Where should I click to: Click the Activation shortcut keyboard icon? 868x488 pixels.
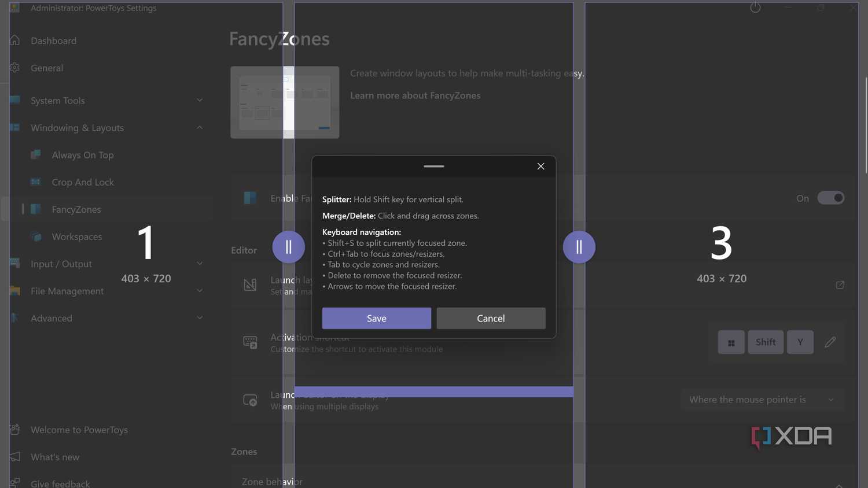tap(250, 342)
